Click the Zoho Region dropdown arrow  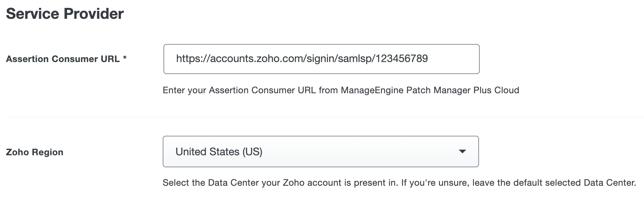click(x=462, y=152)
